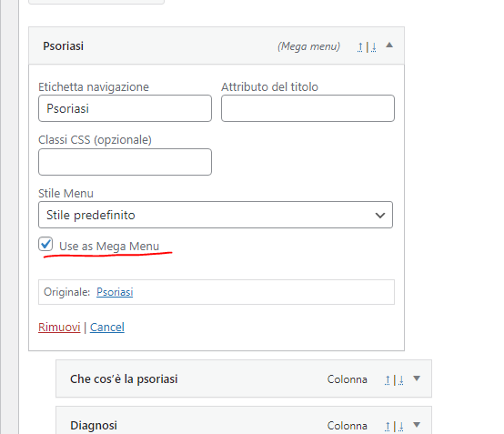The image size is (504, 434).
Task: Uncheck Use as Mega Menu checkbox
Action: 45,245
